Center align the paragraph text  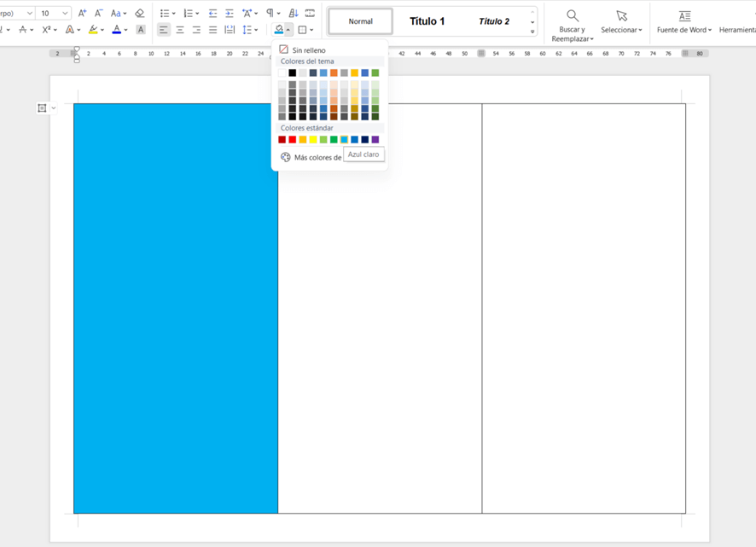180,30
